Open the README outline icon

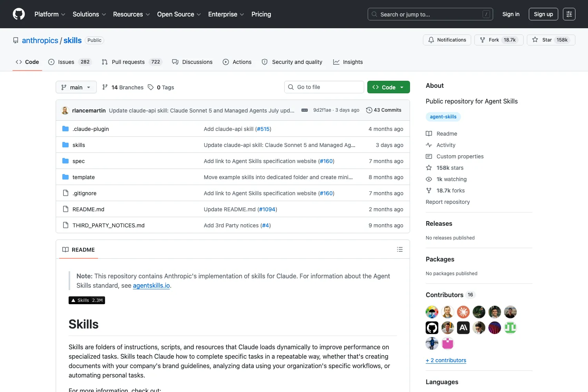(399, 249)
